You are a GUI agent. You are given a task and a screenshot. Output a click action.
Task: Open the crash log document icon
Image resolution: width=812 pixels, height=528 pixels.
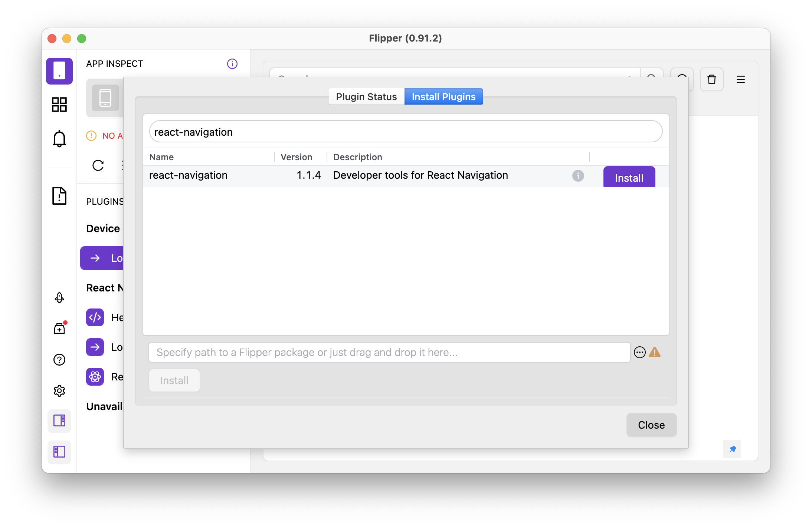59,196
